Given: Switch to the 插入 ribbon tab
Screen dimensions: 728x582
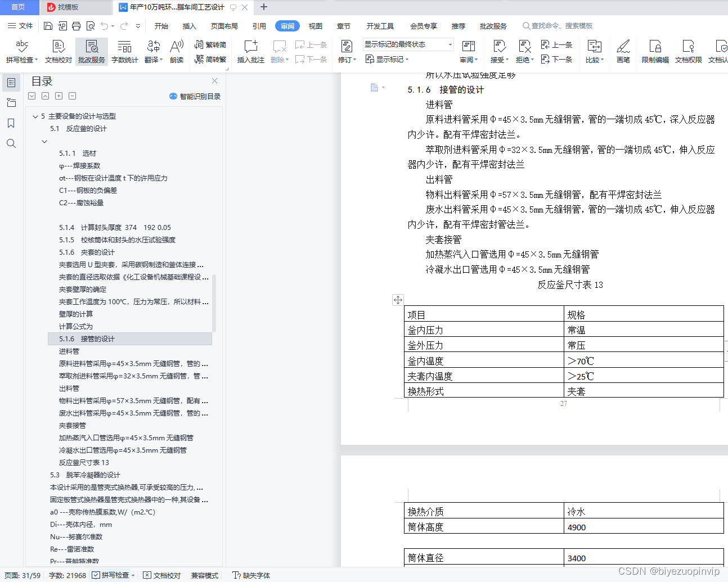Looking at the screenshot, I should coord(190,26).
